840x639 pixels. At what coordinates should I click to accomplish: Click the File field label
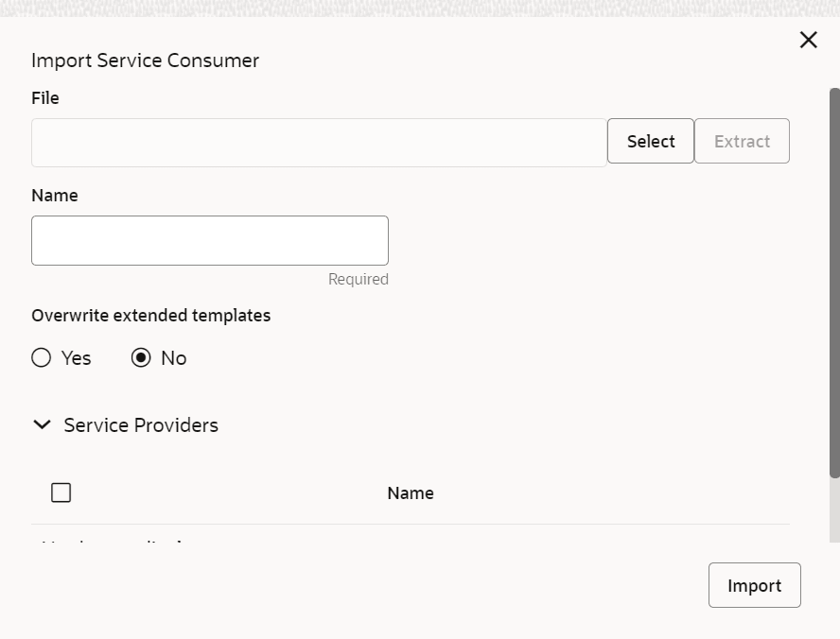(45, 98)
